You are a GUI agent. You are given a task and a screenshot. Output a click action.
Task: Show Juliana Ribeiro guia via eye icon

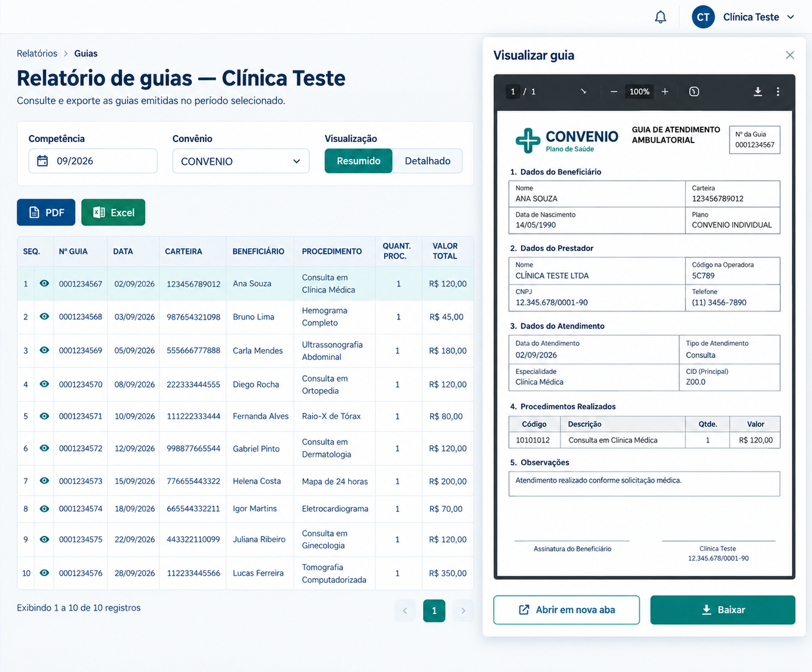coord(44,539)
